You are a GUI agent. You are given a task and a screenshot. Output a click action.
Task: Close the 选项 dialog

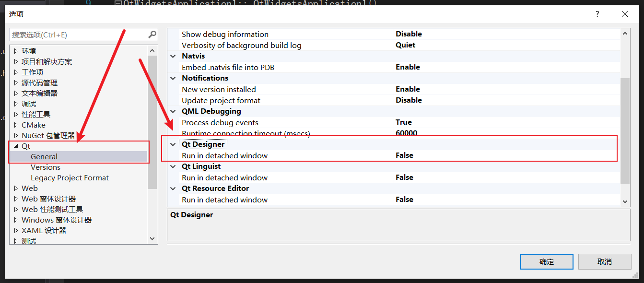tap(625, 14)
